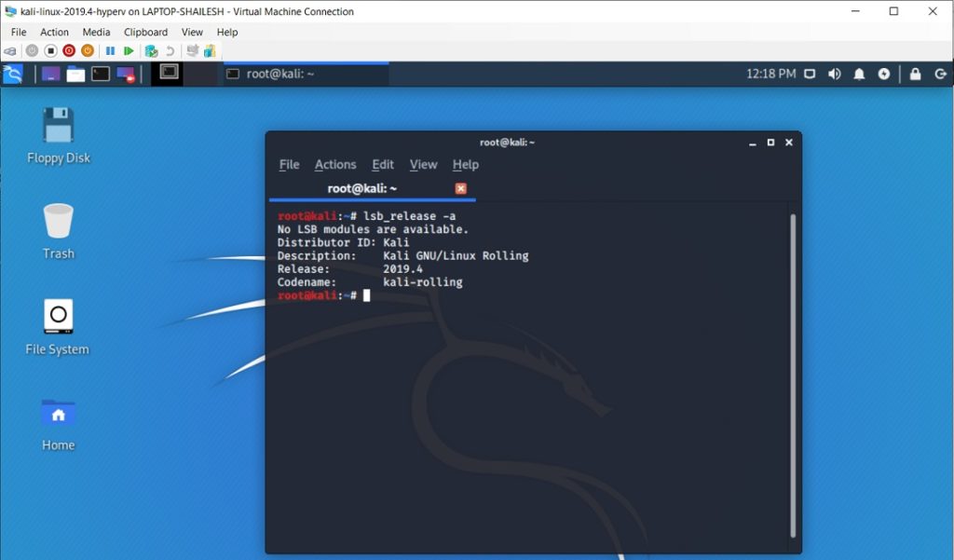The width and height of the screenshot is (954, 560).
Task: Select the Home folder desktop icon
Action: pos(59,424)
